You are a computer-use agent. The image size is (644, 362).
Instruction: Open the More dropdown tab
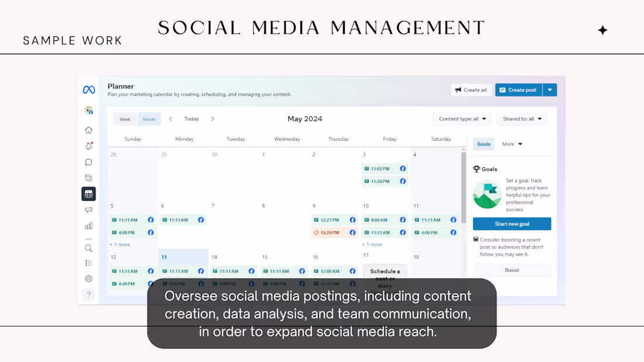coord(512,144)
